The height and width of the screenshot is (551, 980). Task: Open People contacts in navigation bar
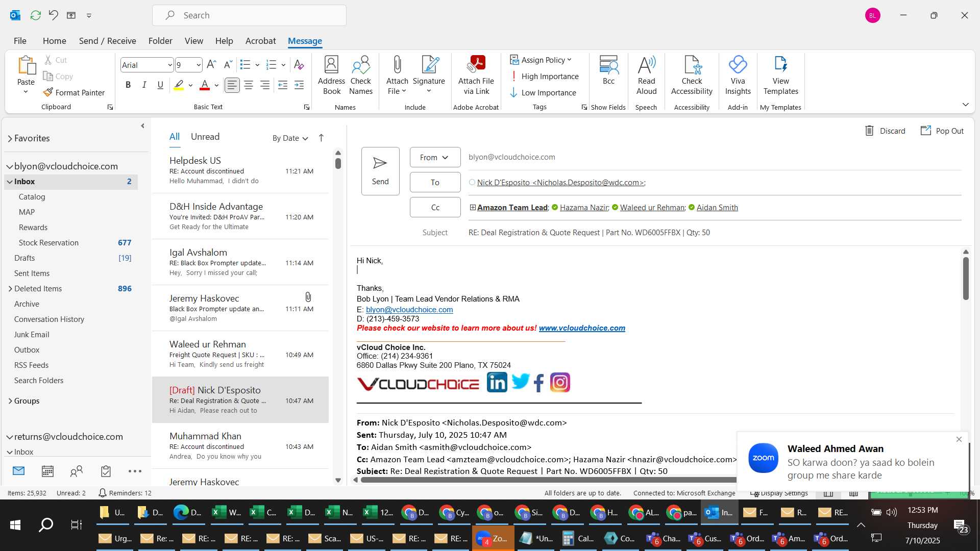click(x=77, y=471)
